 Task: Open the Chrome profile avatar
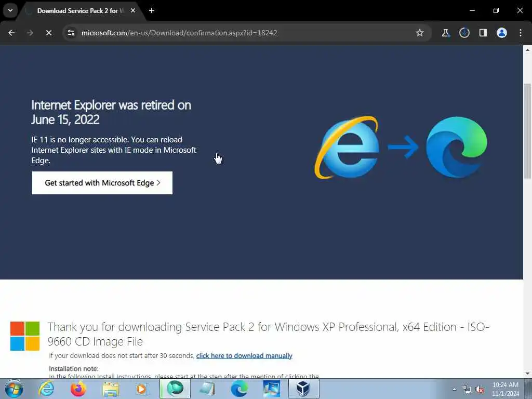click(501, 33)
